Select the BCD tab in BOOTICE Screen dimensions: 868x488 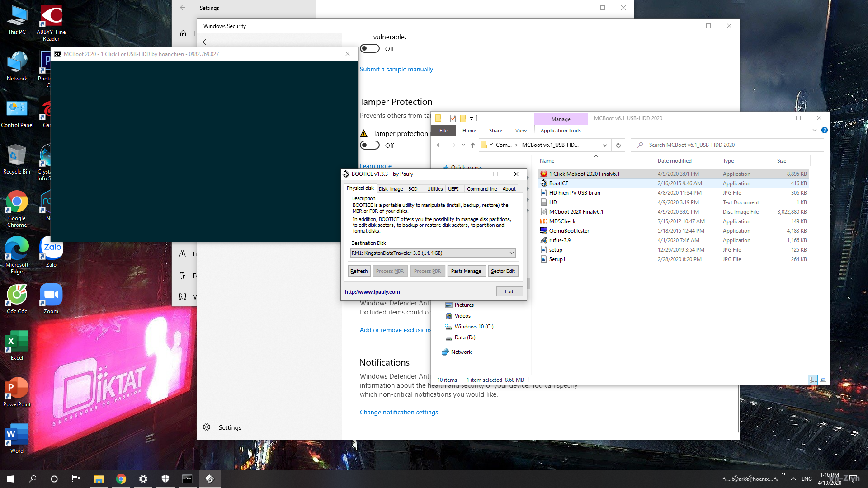tap(413, 188)
